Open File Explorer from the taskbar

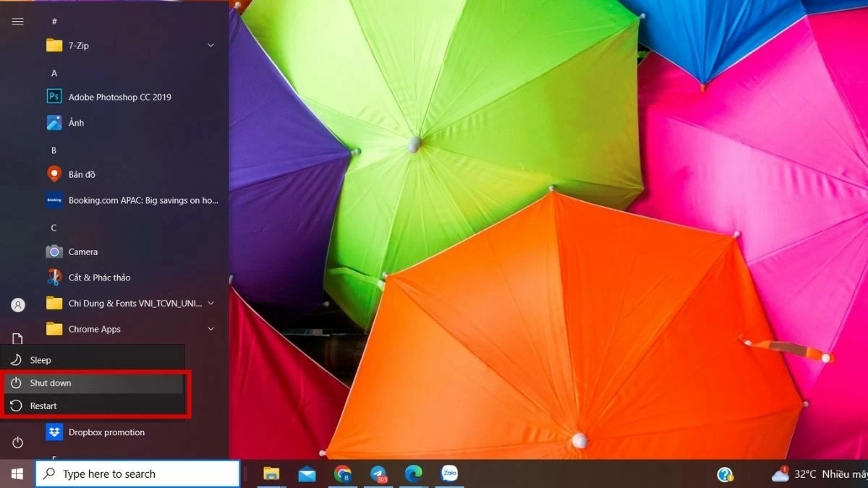[271, 474]
